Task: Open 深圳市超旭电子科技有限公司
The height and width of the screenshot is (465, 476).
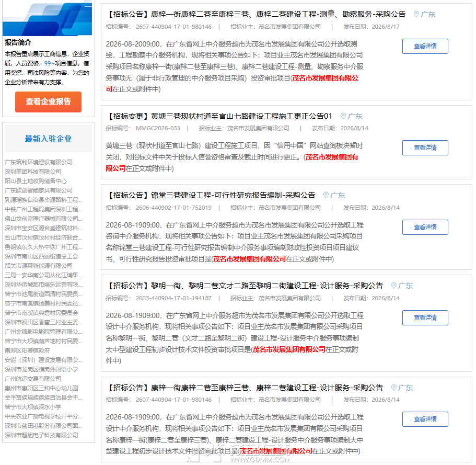Action: (x=42, y=436)
